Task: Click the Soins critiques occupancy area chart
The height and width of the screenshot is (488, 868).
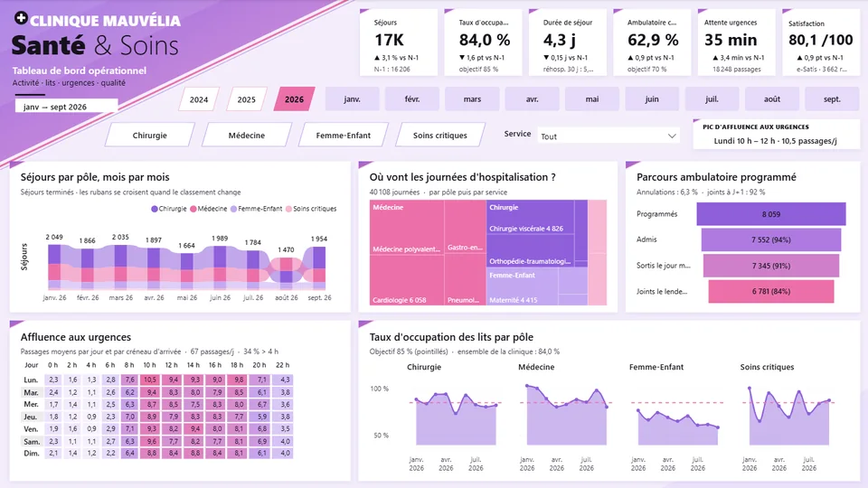Action: click(789, 416)
